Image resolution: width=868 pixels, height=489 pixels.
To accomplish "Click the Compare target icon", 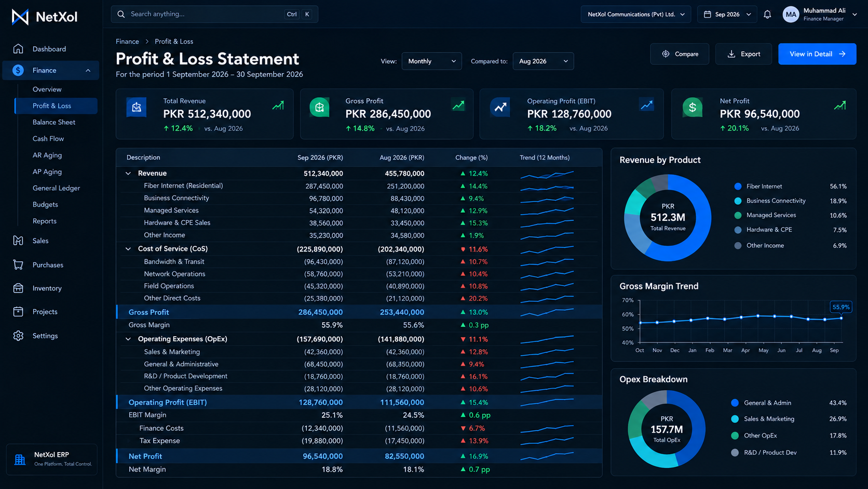I will [x=666, y=54].
